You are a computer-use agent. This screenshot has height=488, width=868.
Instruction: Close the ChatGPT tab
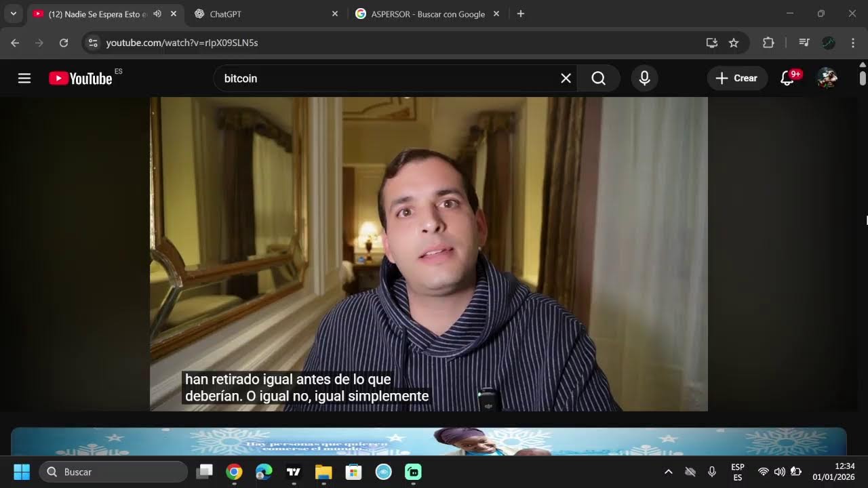(x=334, y=14)
